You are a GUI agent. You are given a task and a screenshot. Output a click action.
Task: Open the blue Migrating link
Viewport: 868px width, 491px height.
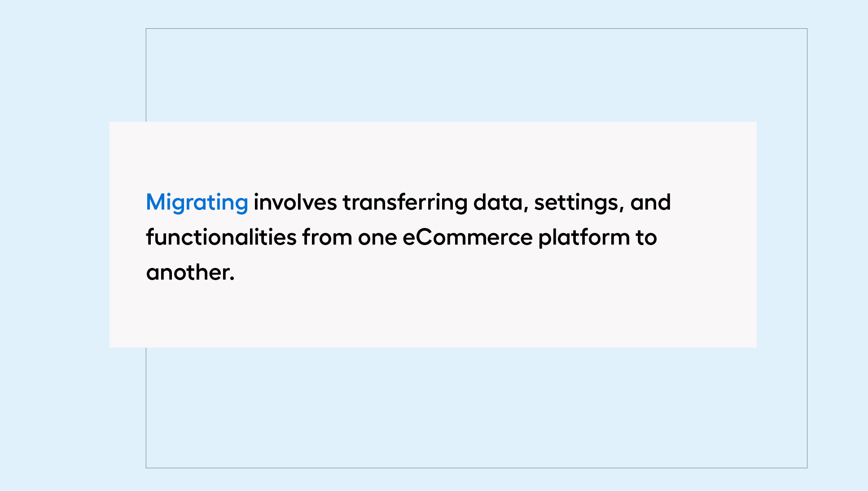pos(197,203)
